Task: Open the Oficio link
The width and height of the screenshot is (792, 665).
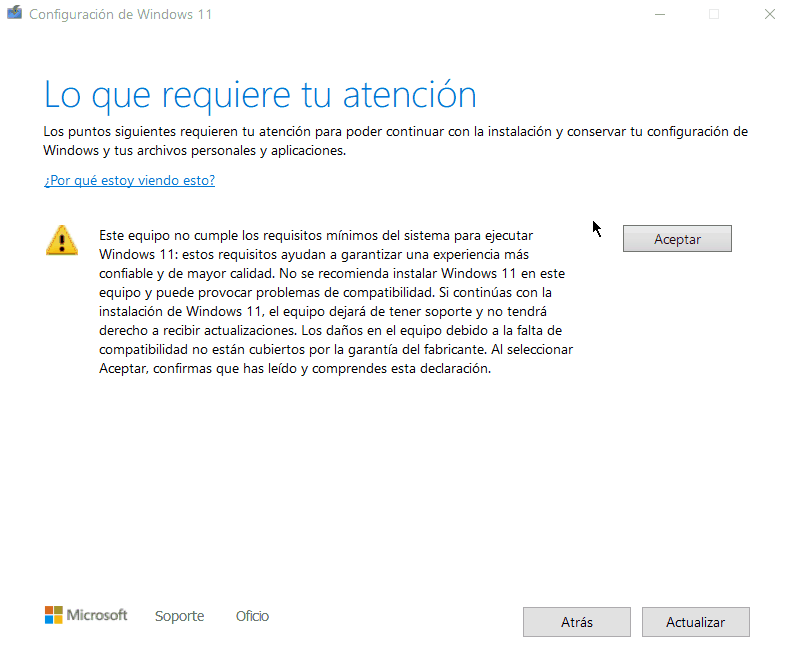Action: [x=252, y=616]
